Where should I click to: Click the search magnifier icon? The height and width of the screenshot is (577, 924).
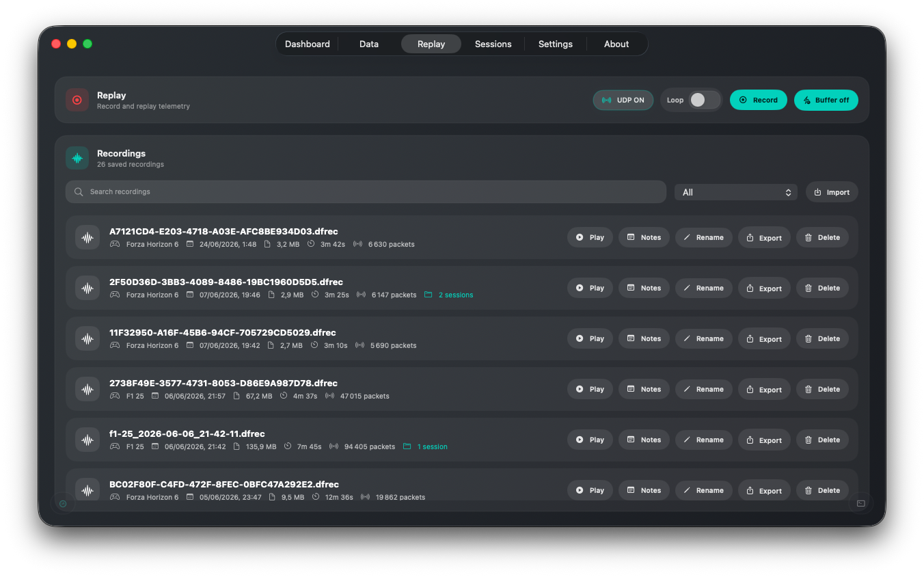pyautogui.click(x=79, y=192)
